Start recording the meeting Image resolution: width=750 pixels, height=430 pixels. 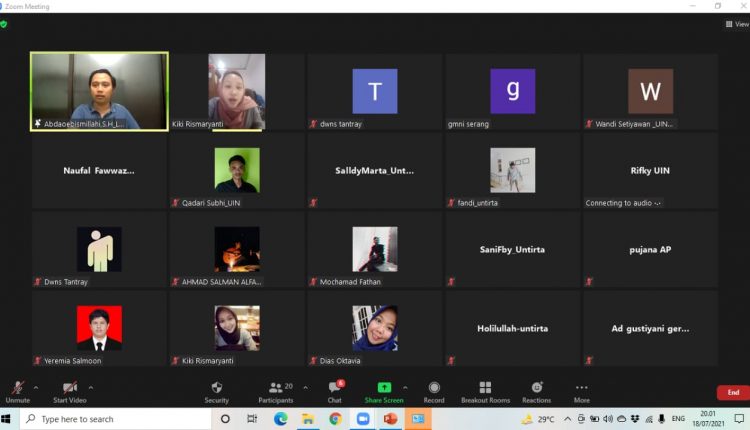pyautogui.click(x=434, y=388)
